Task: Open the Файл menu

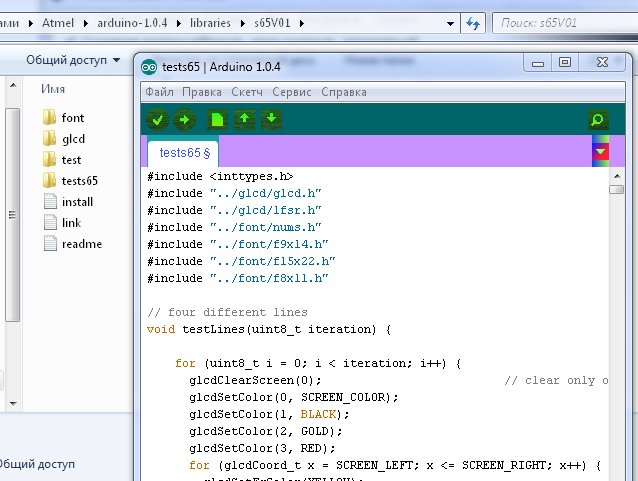Action: 160,92
